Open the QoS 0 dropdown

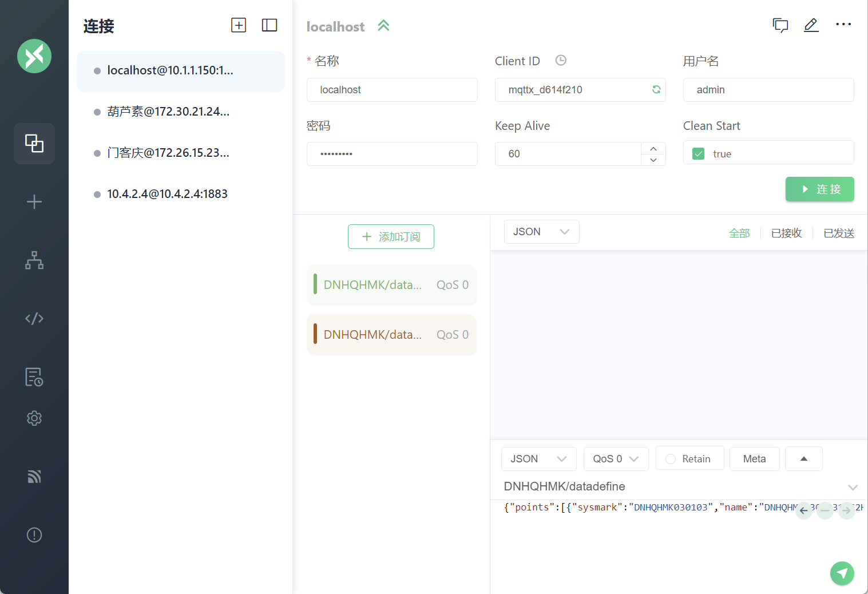tap(616, 459)
